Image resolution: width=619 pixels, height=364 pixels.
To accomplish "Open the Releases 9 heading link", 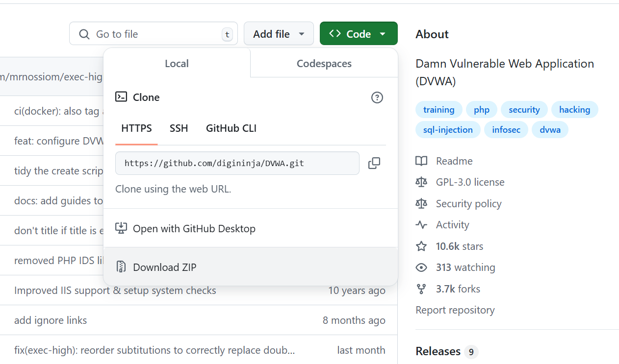I will click(x=446, y=352).
